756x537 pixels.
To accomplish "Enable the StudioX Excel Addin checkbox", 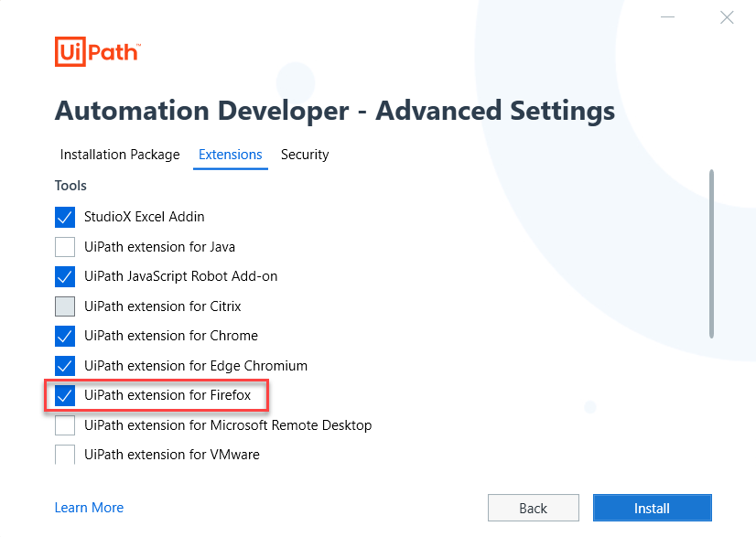I will point(64,217).
